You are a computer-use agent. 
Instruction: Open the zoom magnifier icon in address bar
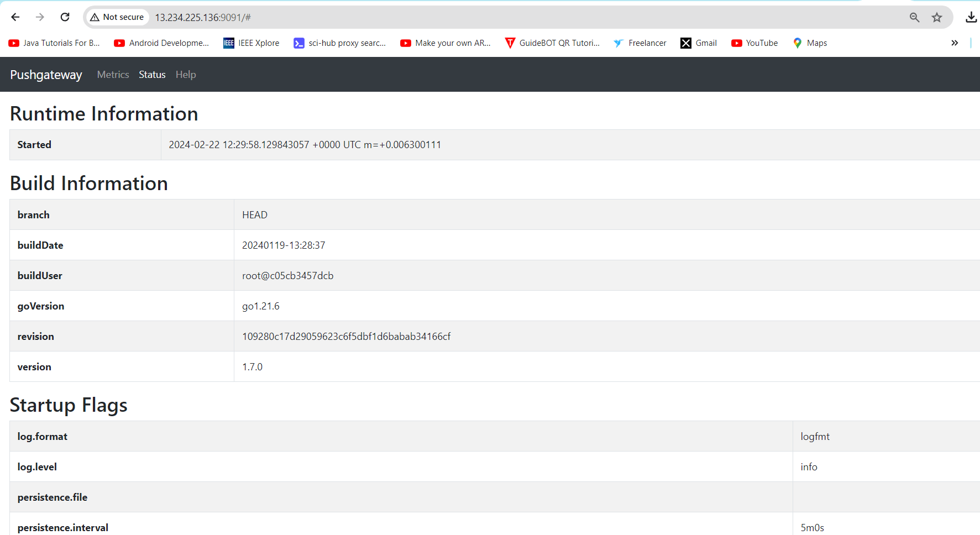pyautogui.click(x=915, y=18)
